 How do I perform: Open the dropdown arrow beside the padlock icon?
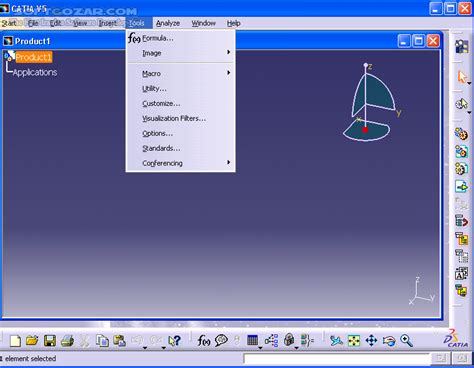(x=296, y=348)
